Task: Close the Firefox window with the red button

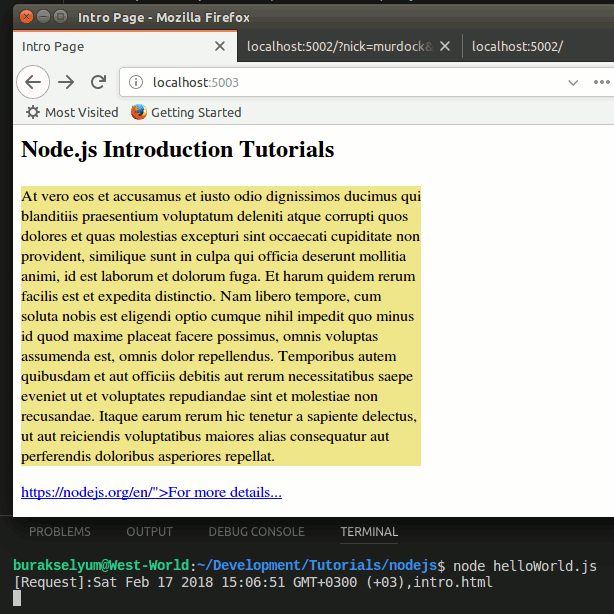Action: 26,17
